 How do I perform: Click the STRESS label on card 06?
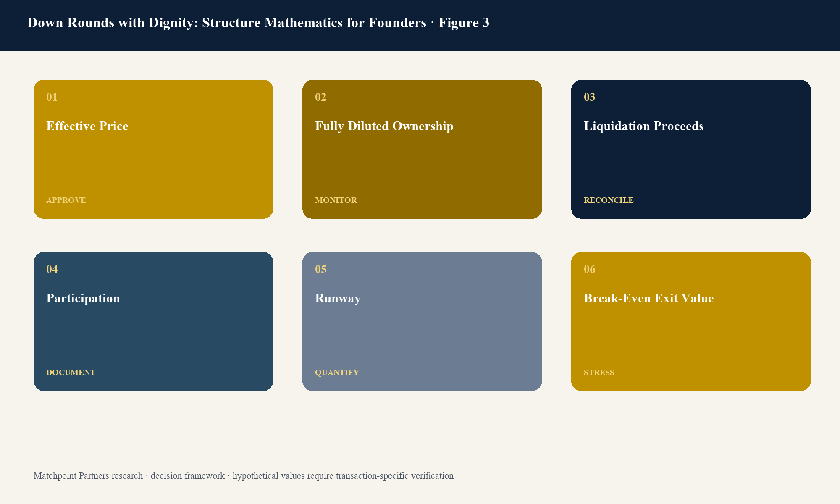pos(599,373)
